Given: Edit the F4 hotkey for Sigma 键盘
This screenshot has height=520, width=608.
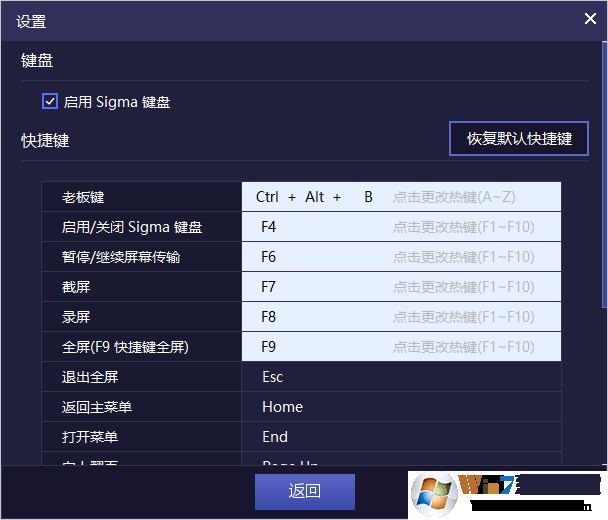Looking at the screenshot, I should 401,227.
